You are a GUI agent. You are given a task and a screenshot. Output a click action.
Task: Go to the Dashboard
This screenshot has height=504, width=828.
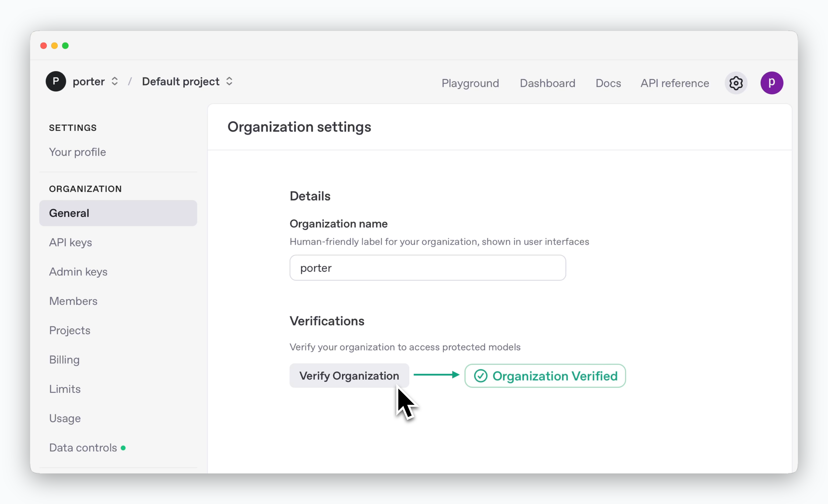[x=547, y=83]
